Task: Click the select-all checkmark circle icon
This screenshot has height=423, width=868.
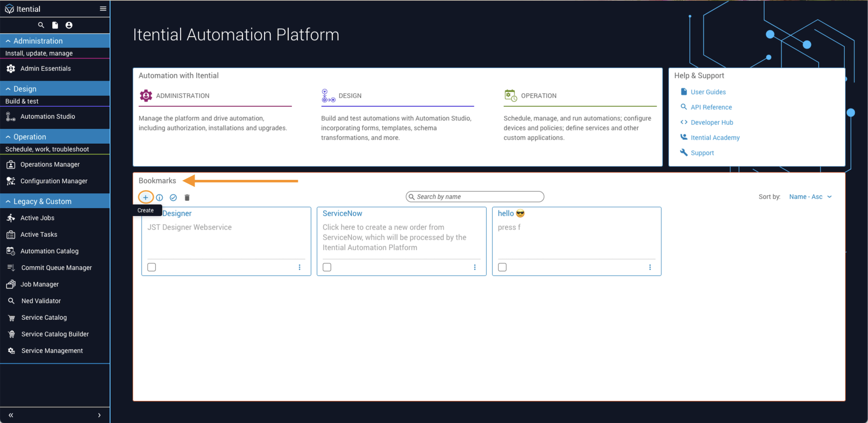Action: (x=173, y=197)
